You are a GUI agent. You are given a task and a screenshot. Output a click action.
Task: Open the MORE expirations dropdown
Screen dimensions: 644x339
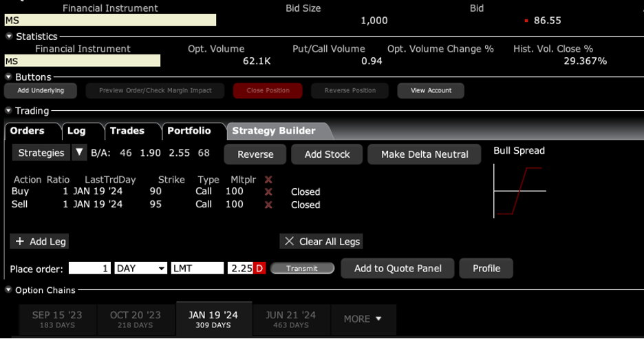[363, 319]
